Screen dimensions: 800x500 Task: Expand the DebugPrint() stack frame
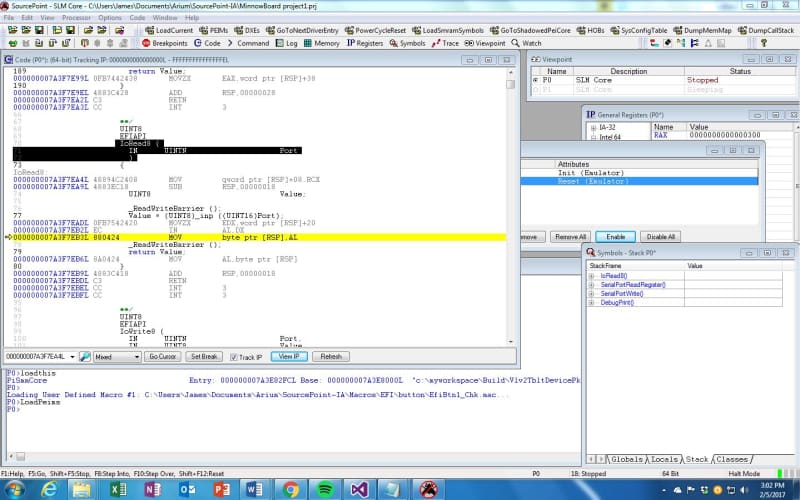(591, 303)
